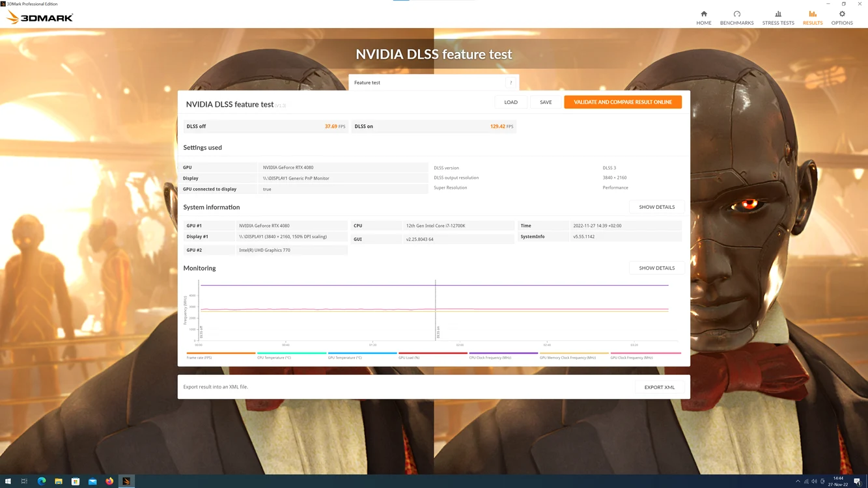Open Microsoft Store from the taskbar
Image resolution: width=868 pixels, height=488 pixels.
(x=76, y=481)
